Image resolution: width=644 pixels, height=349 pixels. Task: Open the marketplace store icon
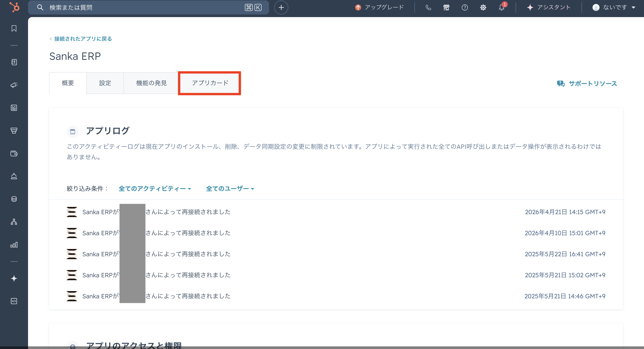[446, 7]
